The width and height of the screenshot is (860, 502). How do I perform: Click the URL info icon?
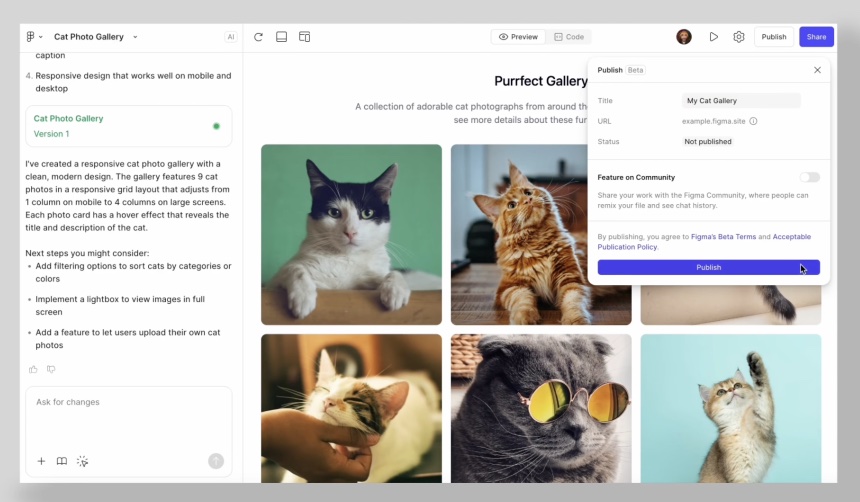pyautogui.click(x=753, y=121)
